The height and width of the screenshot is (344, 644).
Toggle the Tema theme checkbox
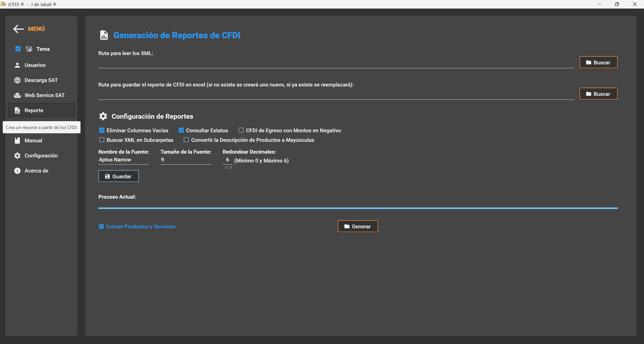click(x=18, y=49)
